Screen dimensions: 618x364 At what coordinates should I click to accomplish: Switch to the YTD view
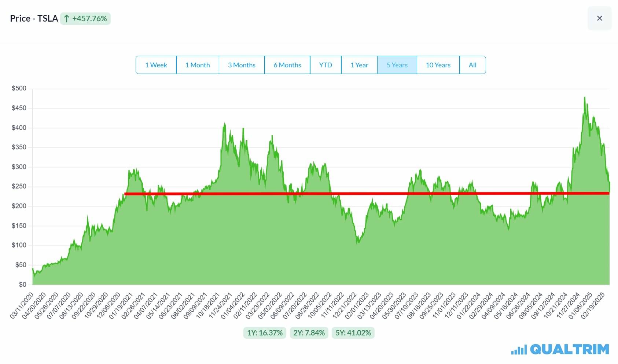[x=325, y=65]
